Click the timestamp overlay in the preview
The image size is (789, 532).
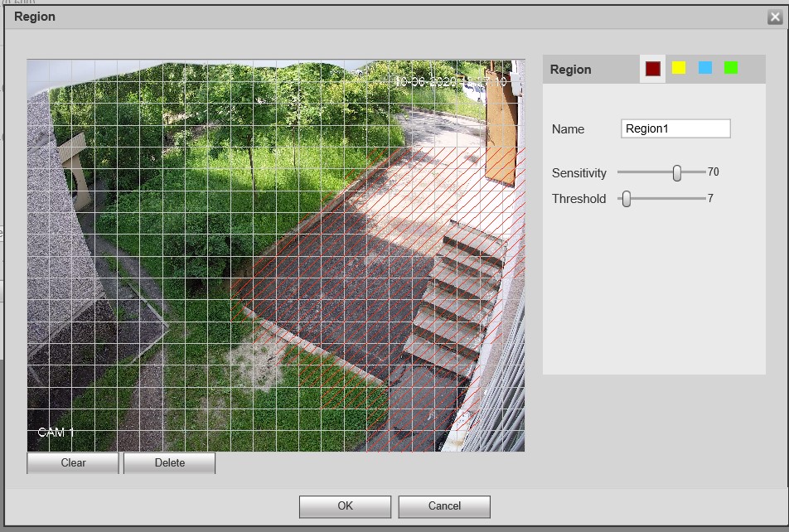click(451, 82)
